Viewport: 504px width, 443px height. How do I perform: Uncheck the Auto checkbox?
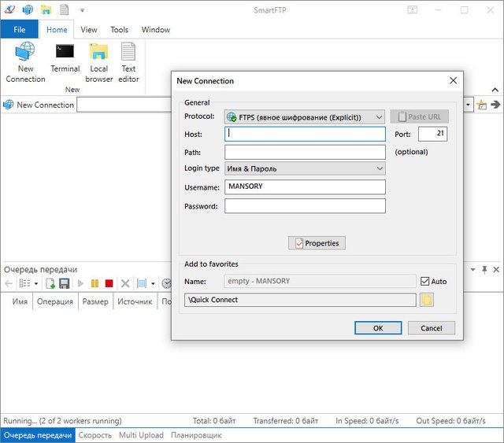[425, 281]
